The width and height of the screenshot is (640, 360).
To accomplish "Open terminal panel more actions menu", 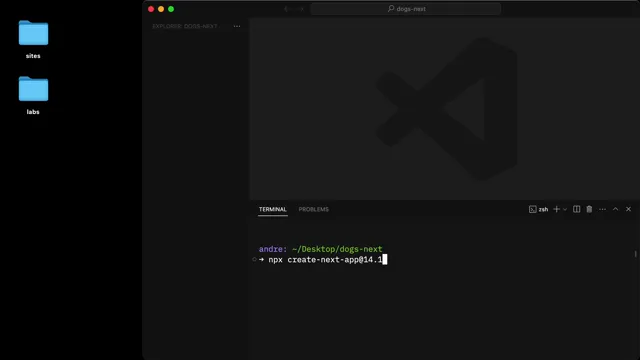I will [x=602, y=209].
